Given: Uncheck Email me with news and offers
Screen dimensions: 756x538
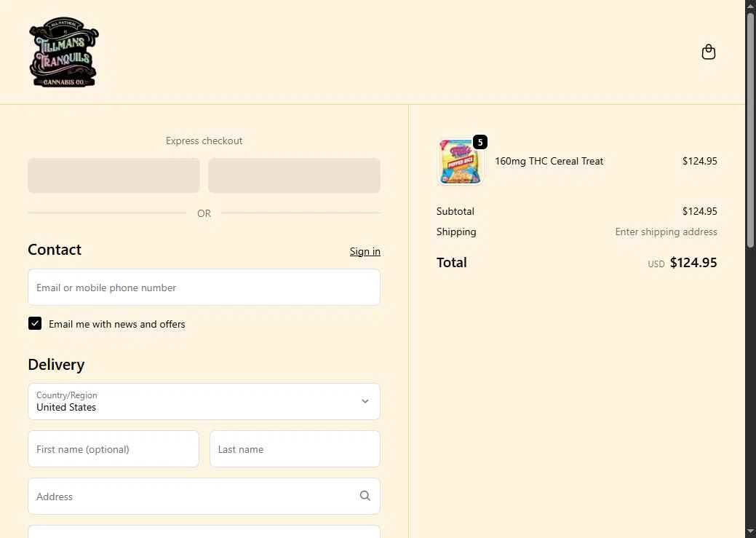Looking at the screenshot, I should point(35,323).
